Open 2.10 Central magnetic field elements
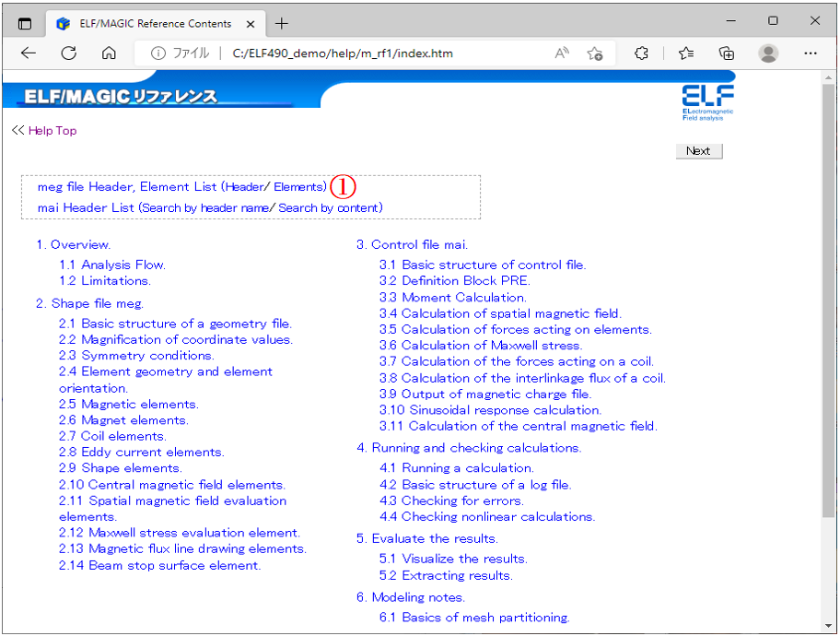This screenshot has height=636, width=840. tap(172, 485)
